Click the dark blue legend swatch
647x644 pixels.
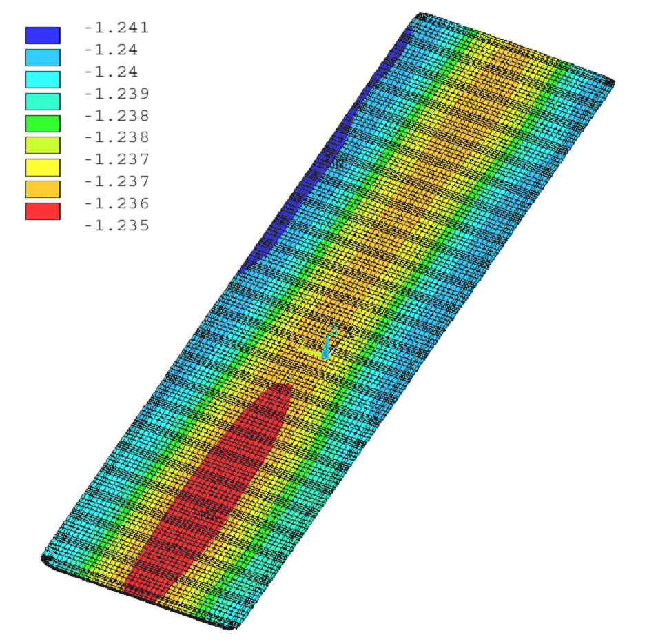coord(43,35)
